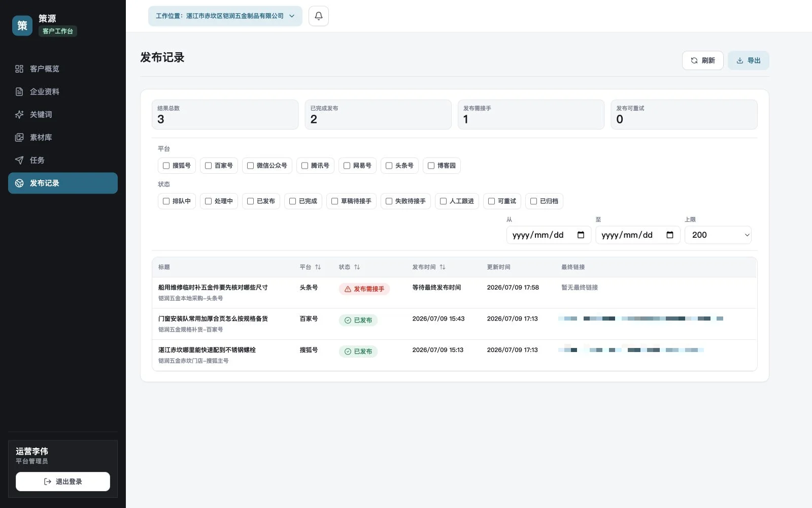Check the 处理中 status filter
812x508 pixels.
tap(208, 201)
